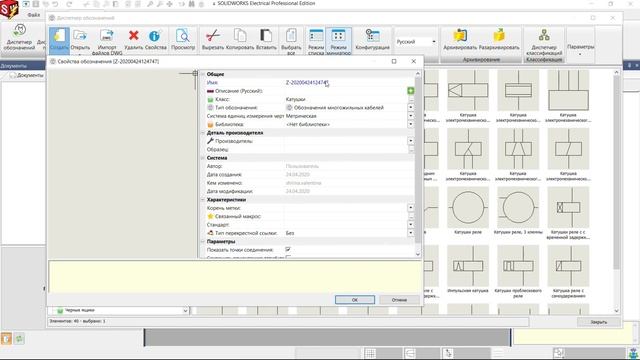Image resolution: width=640 pixels, height=360 pixels.
Task: Toggle Показать точки соединения checkbox
Action: coord(288,249)
